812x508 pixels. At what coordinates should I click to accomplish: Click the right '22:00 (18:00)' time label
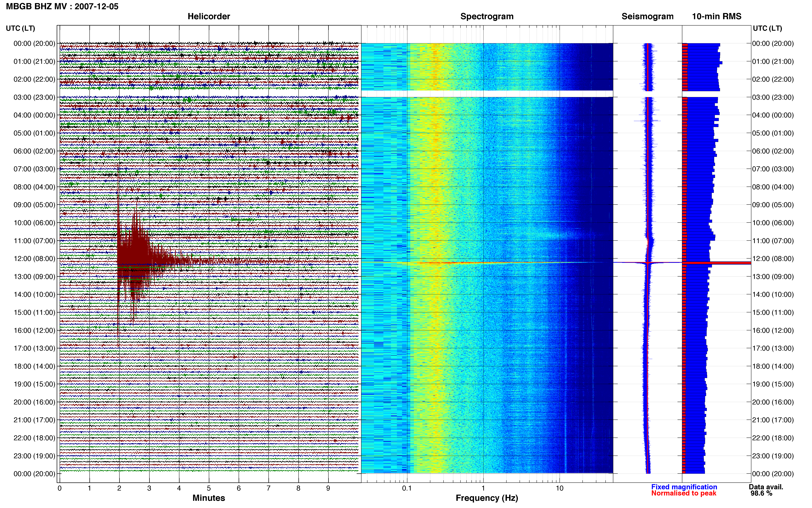[x=773, y=438]
